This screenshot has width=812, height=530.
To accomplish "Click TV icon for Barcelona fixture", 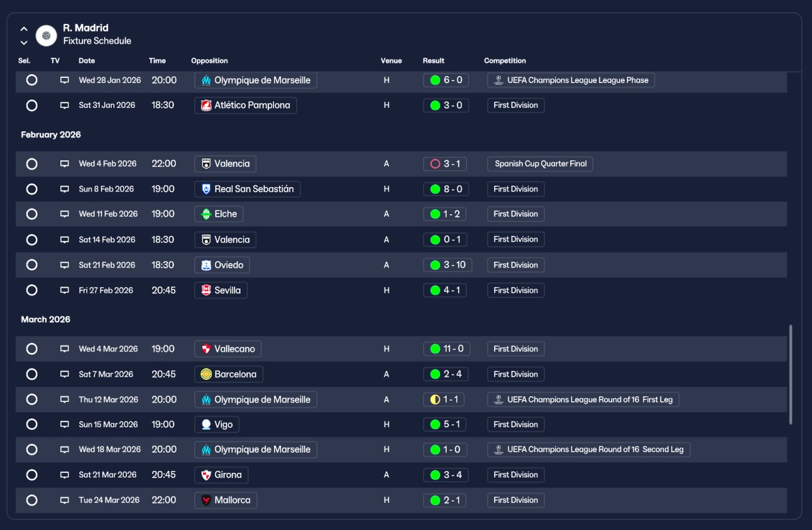I will tap(64, 374).
